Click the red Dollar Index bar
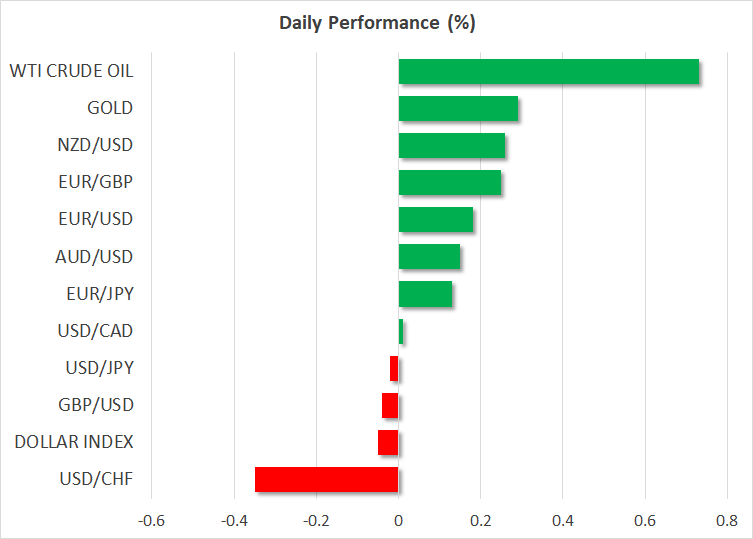The image size is (753, 539). point(388,442)
